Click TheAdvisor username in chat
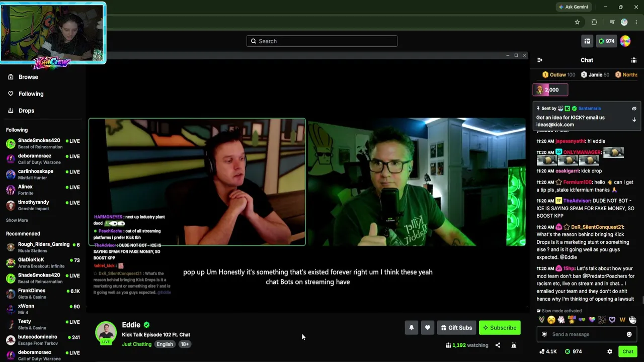Image resolution: width=644 pixels, height=362 pixels. coord(577,201)
